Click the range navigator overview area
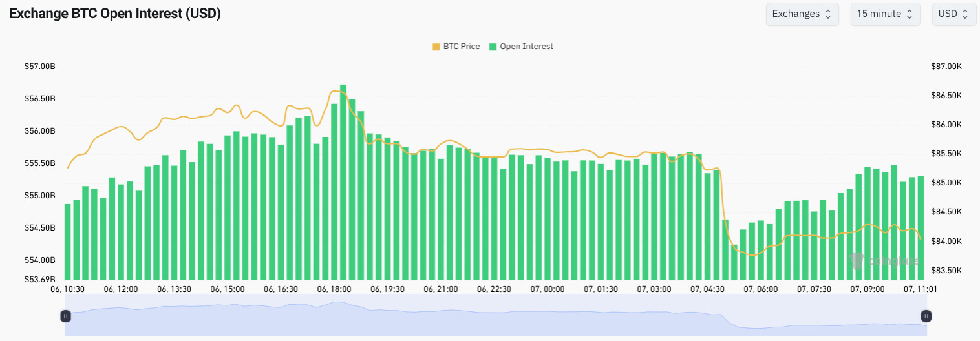The image size is (980, 341). point(496,316)
